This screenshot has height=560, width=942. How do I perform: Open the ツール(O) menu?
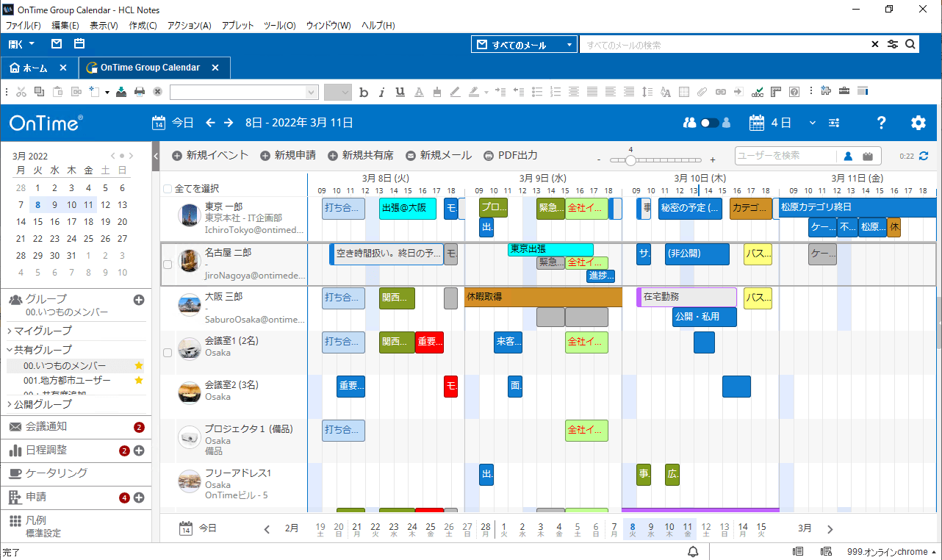click(x=279, y=26)
